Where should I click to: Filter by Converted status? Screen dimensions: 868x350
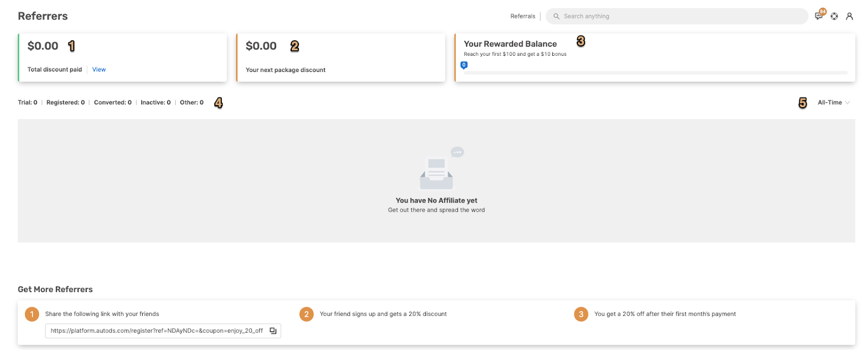[x=113, y=102]
